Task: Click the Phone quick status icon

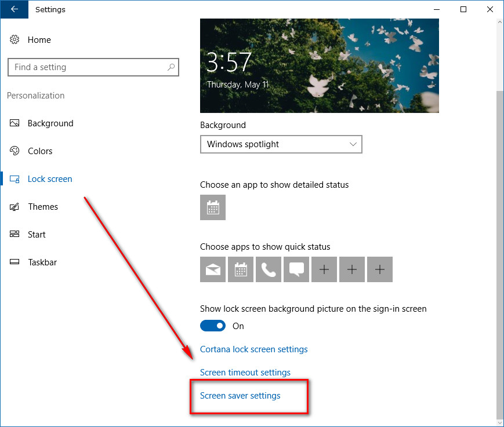Action: coord(269,269)
